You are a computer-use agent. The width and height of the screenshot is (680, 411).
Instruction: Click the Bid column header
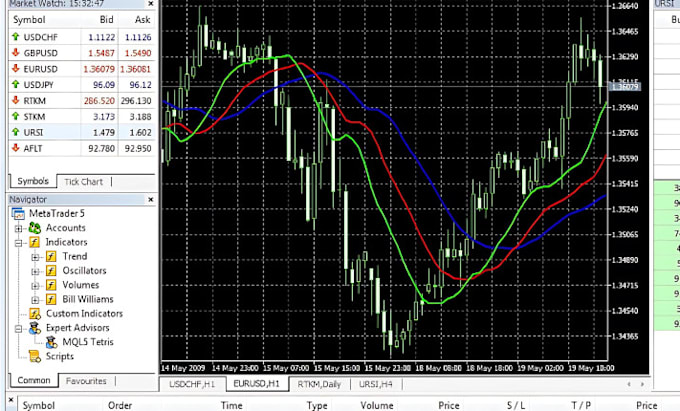[107, 20]
